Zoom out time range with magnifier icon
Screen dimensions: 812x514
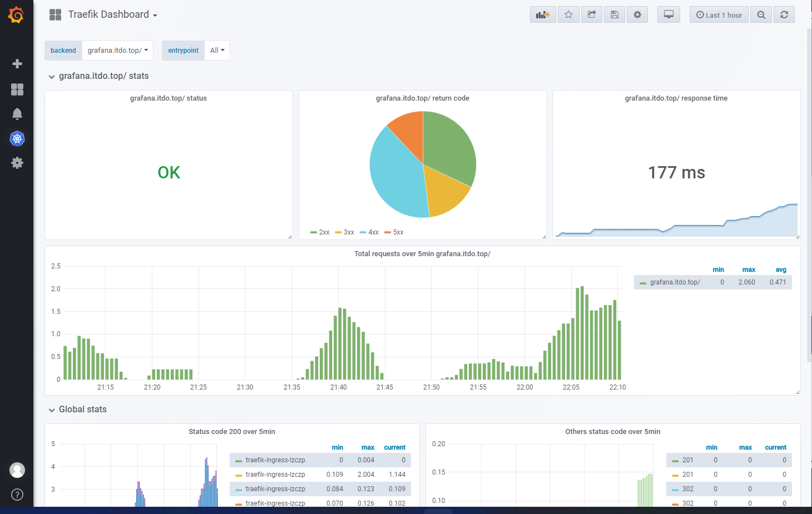[x=761, y=15]
